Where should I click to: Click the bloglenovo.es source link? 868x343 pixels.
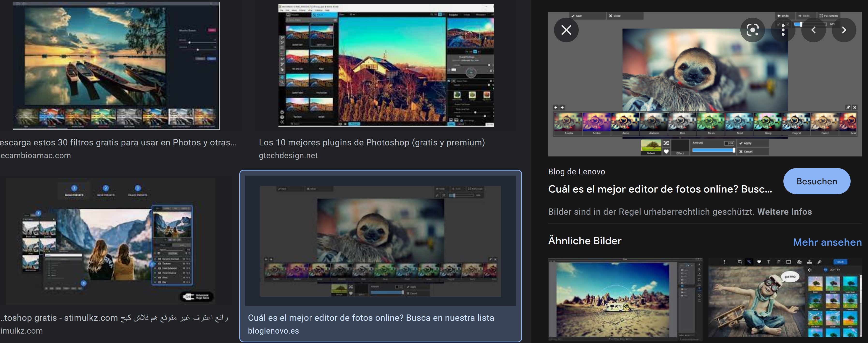pos(273,330)
